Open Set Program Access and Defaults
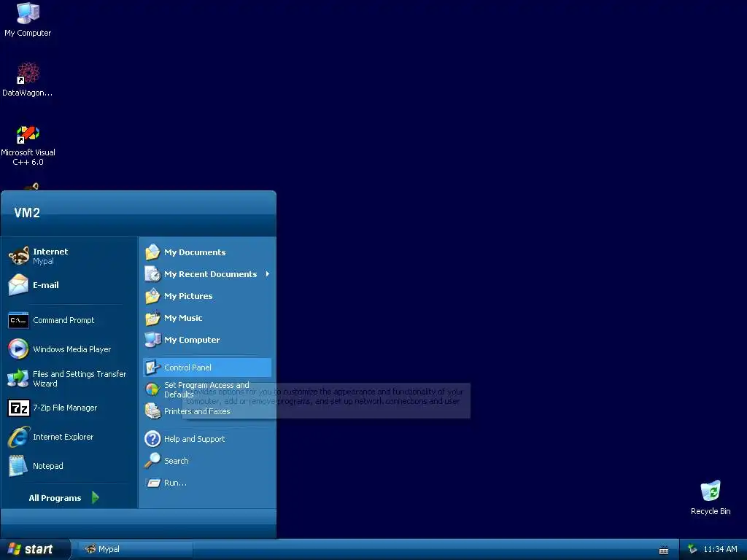Viewport: 747px width, 560px height. point(207,389)
